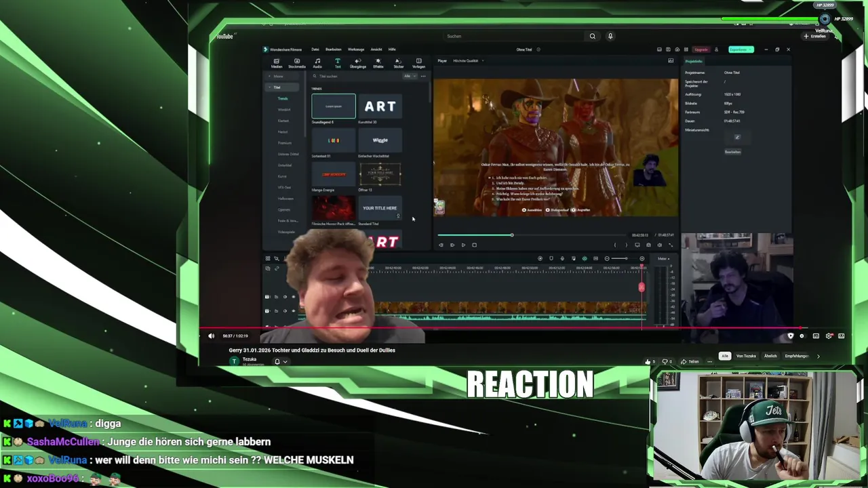This screenshot has height=488, width=868.
Task: Open the Übergänge transitions tab
Action: tap(357, 63)
